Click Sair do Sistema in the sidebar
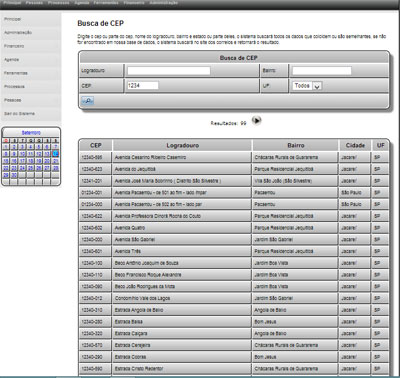 [31, 114]
